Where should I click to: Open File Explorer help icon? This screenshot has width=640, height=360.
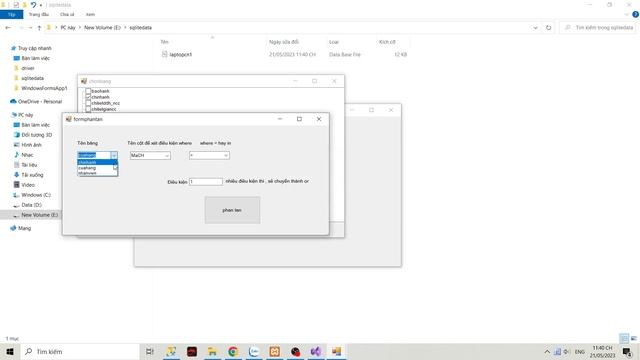pyautogui.click(x=635, y=14)
